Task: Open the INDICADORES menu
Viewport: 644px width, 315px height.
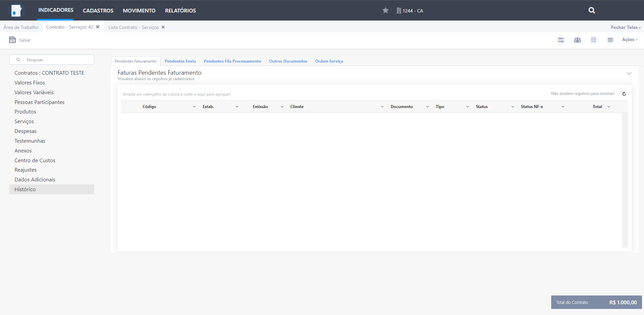Action: [x=56, y=10]
